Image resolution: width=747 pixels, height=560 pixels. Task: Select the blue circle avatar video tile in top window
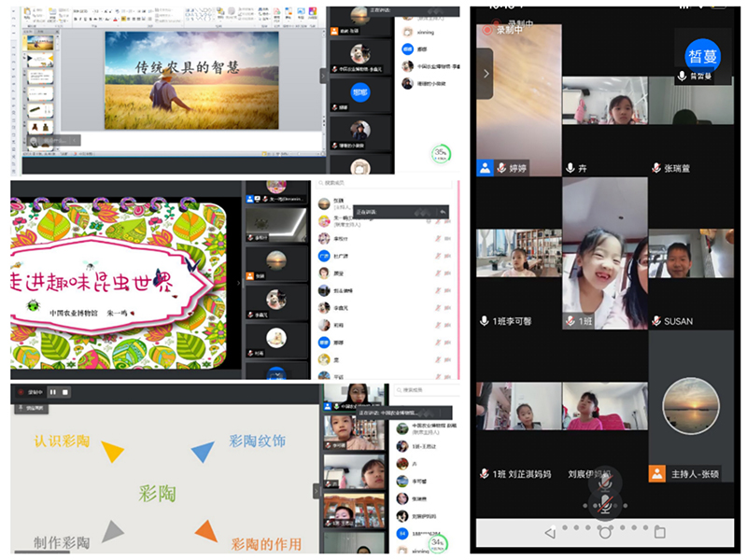click(x=360, y=95)
